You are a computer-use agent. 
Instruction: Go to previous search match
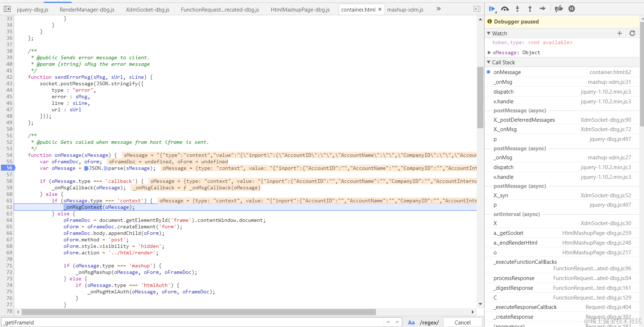(388, 322)
